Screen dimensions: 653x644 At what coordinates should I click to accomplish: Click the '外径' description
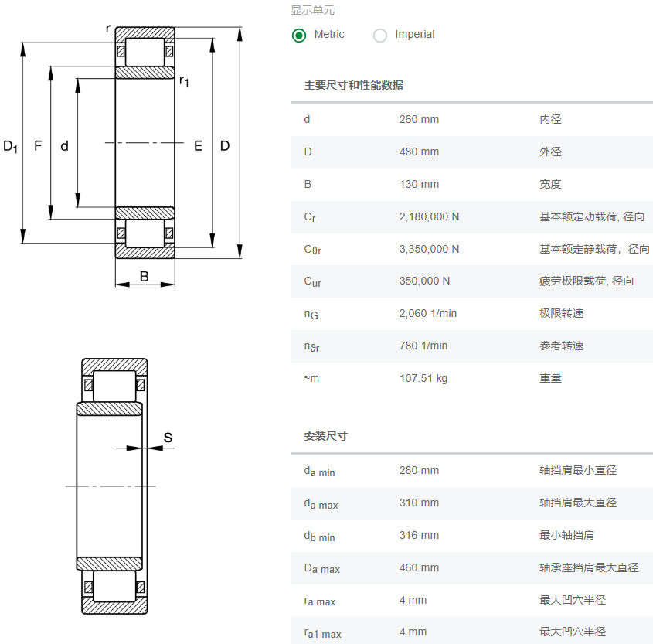coord(550,152)
